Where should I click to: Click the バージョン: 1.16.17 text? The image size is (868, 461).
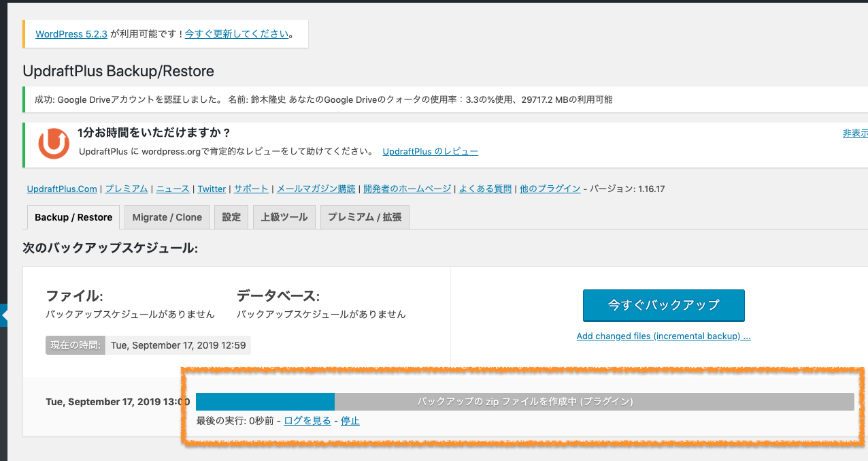pyautogui.click(x=627, y=189)
